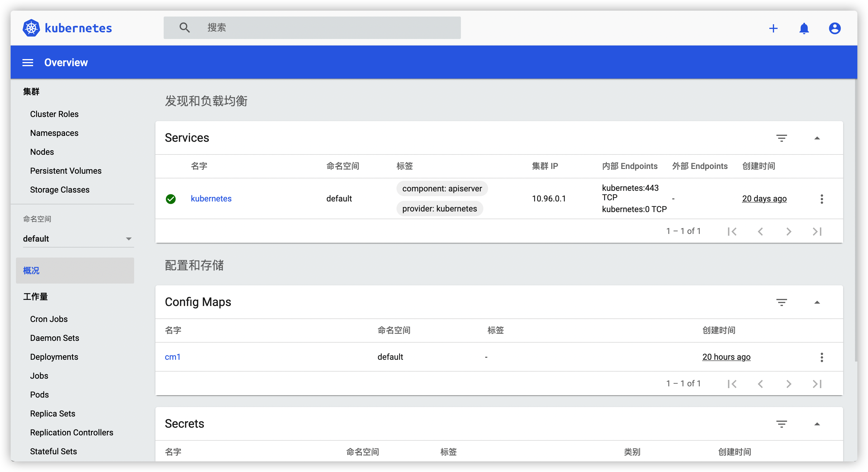Viewport: 868px width, 472px height.
Task: Select the 概况 overview item
Action: (x=75, y=271)
